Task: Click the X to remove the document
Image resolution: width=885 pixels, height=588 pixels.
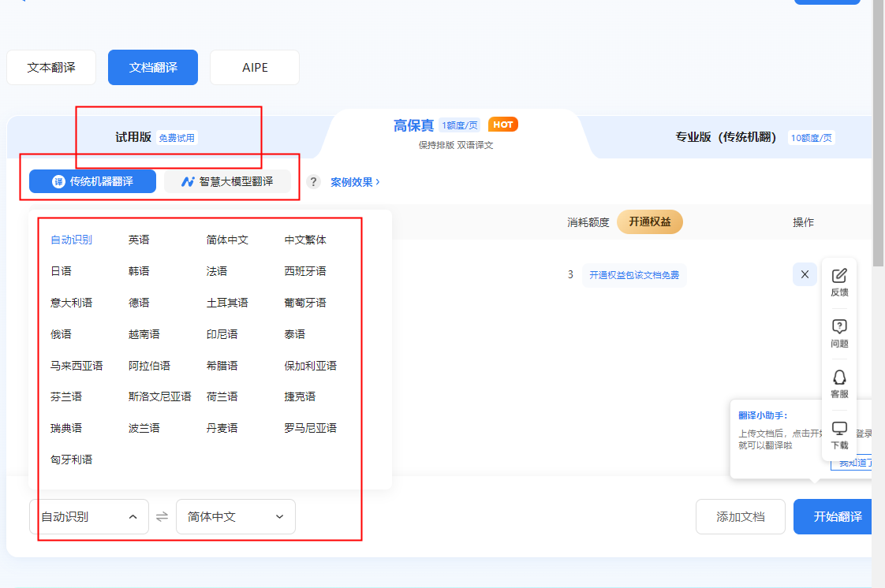Action: pos(805,274)
